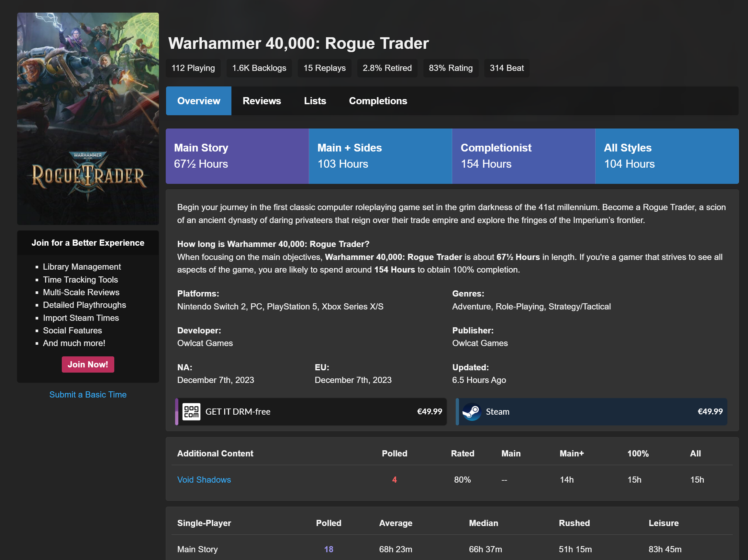The image size is (748, 560).
Task: Select the Completionist 154 Hours tile
Action: (x=523, y=156)
